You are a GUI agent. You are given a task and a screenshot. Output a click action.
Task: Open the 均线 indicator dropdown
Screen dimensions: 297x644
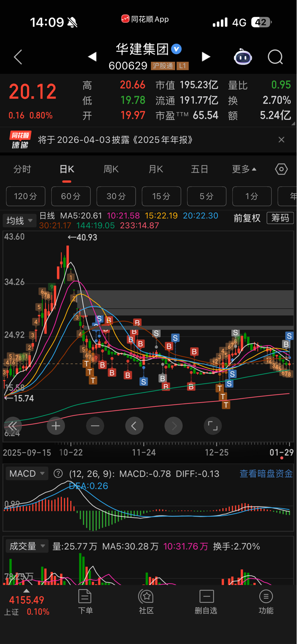pyautogui.click(x=19, y=220)
